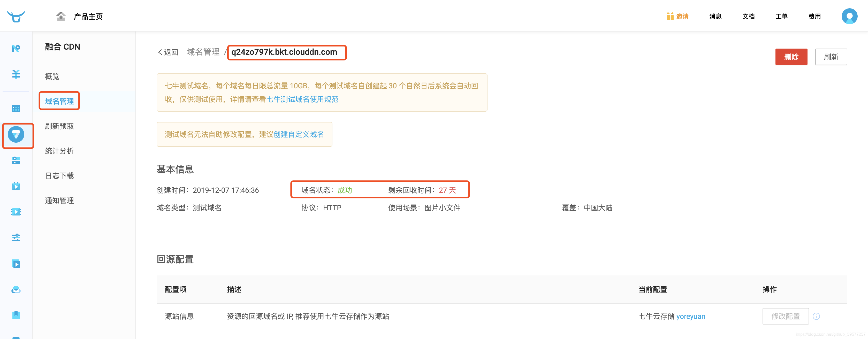Click the green 成功 domain status
Screen dimensions: 868x339
point(345,190)
